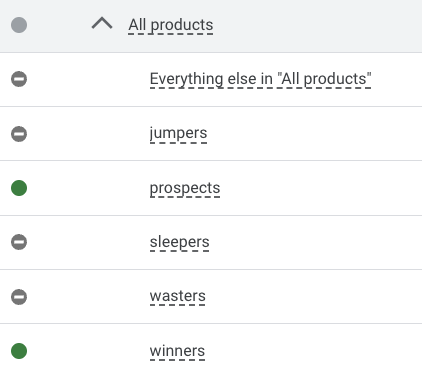Image resolution: width=422 pixels, height=376 pixels.
Task: Open the winners product group
Action: tap(177, 351)
